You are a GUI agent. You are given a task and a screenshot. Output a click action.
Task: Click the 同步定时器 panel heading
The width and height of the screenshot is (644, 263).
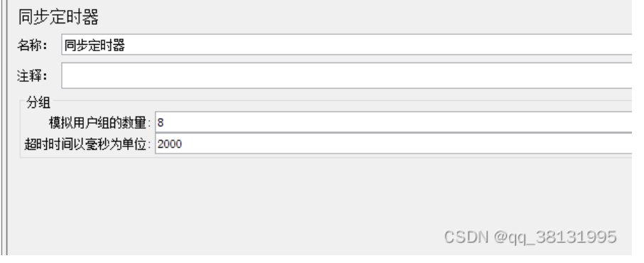(58, 18)
